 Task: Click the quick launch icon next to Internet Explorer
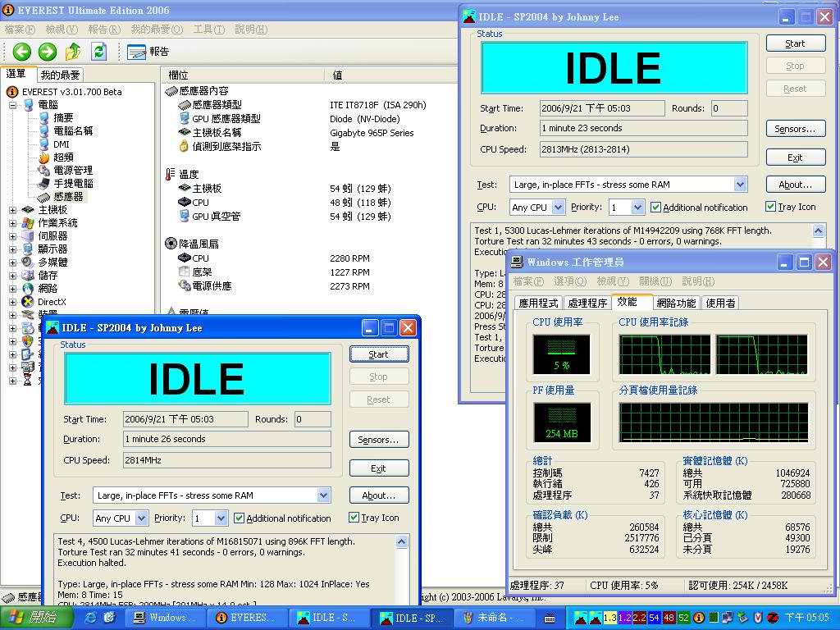pyautogui.click(x=109, y=618)
